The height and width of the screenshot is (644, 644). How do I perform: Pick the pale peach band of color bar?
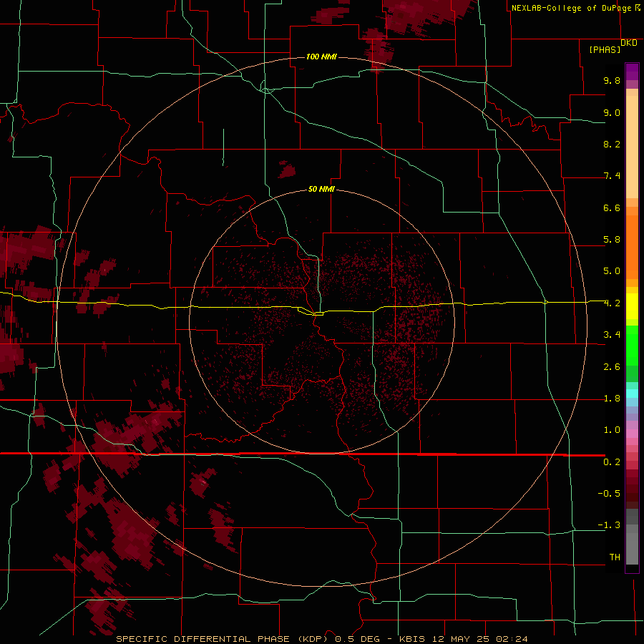[632, 147]
